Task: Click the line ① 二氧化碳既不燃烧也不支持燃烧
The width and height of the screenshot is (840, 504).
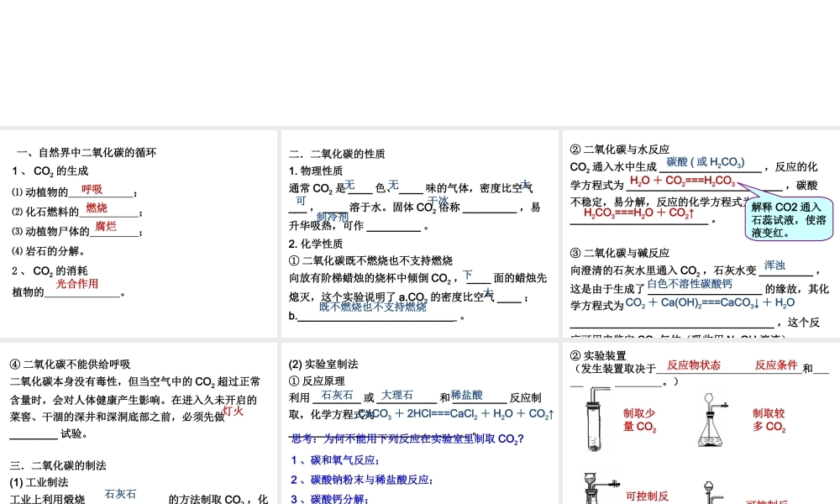Action: 370,261
